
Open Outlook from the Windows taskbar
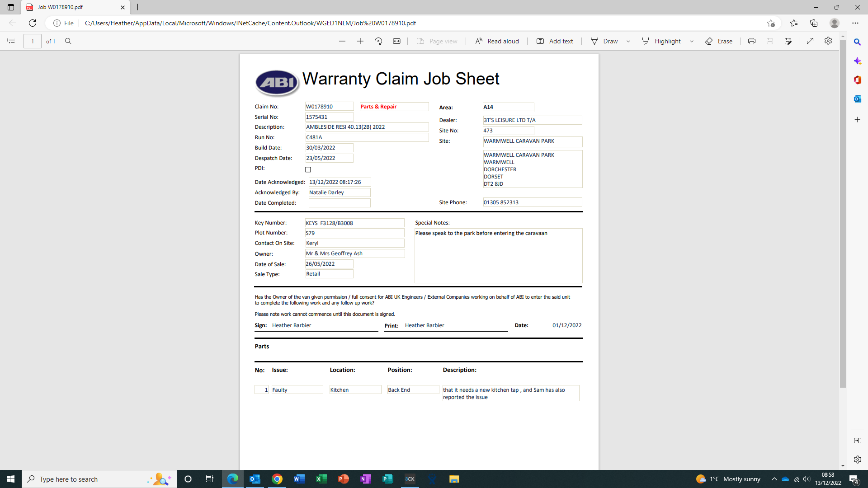pos(255,479)
